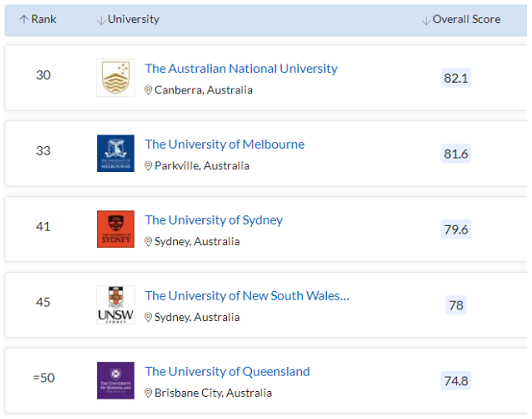Click the location pin beside Parkville, Australia
Image resolution: width=532 pixels, height=419 pixels.
(148, 166)
